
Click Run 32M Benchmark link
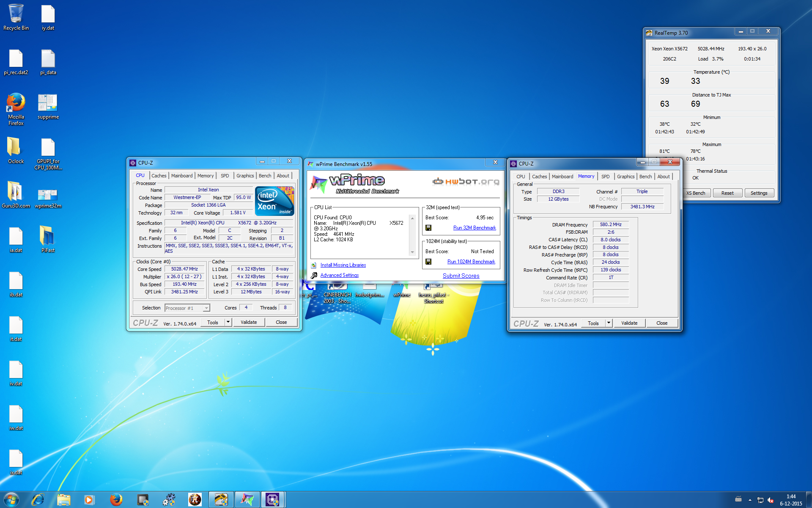click(x=475, y=228)
